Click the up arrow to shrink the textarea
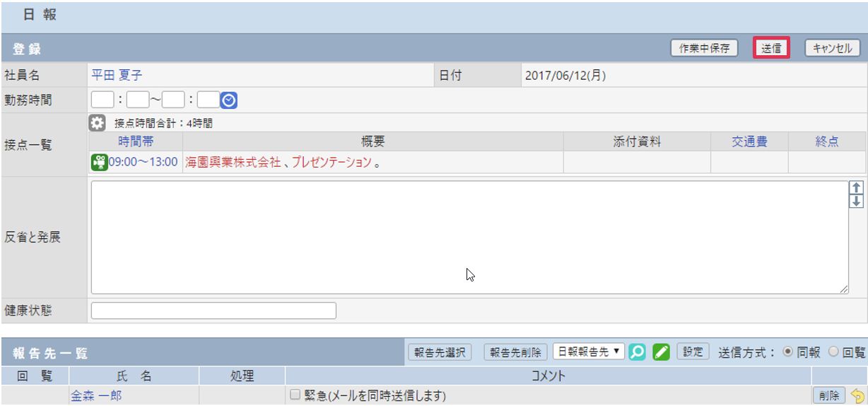868x406 pixels. click(857, 188)
